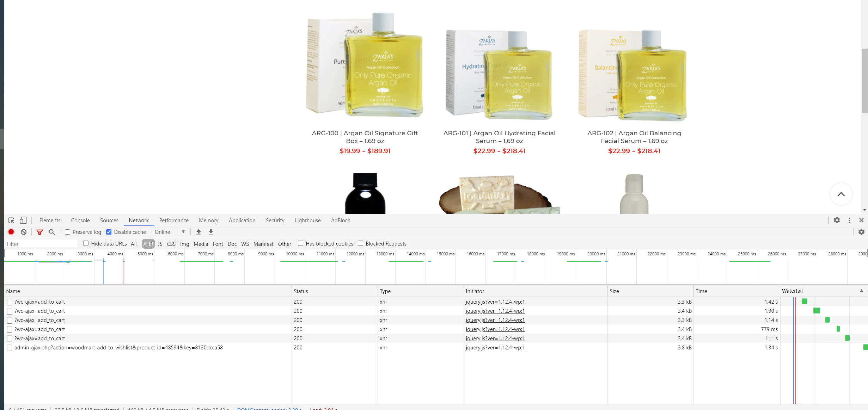Sort by the Waterfall column arrow
The height and width of the screenshot is (410, 868).
861,291
